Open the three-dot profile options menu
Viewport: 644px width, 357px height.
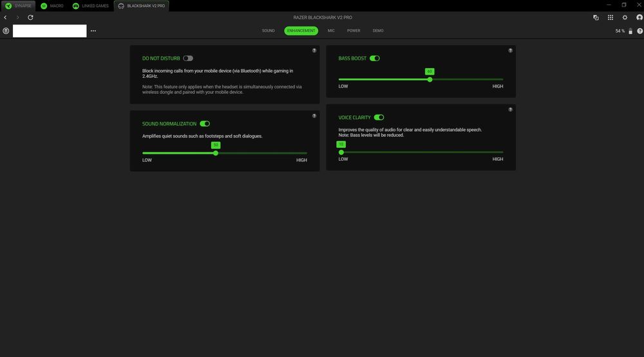pyautogui.click(x=93, y=31)
